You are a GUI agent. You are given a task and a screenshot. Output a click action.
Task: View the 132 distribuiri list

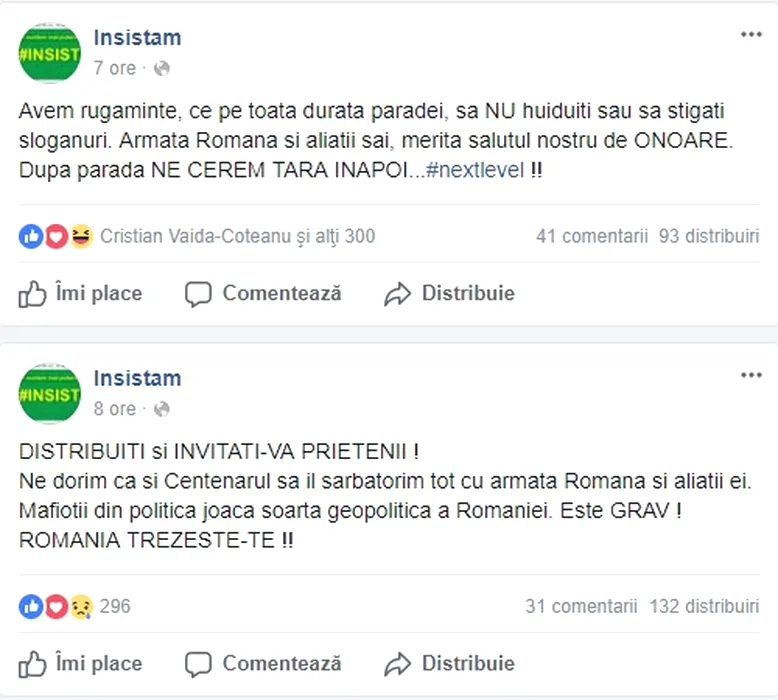pos(703,606)
